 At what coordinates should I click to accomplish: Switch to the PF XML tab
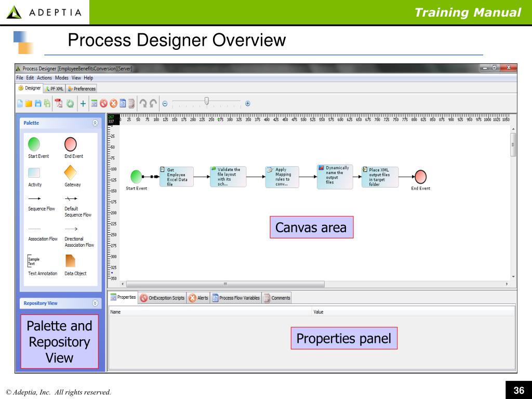click(x=54, y=88)
